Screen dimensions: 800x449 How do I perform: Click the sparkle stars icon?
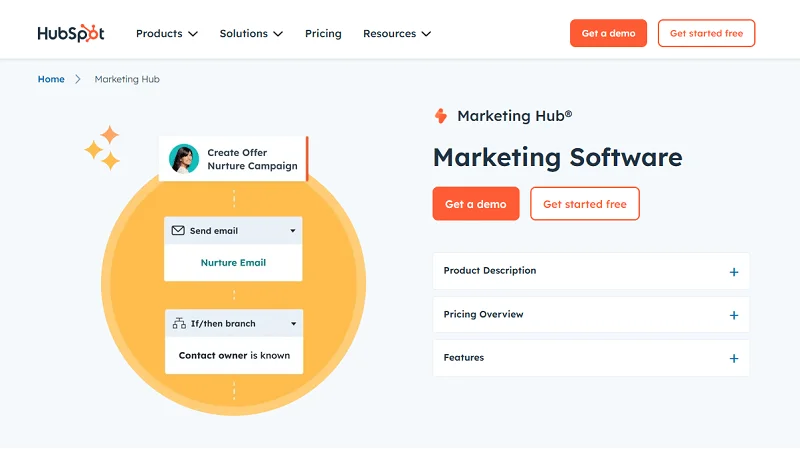click(x=103, y=147)
